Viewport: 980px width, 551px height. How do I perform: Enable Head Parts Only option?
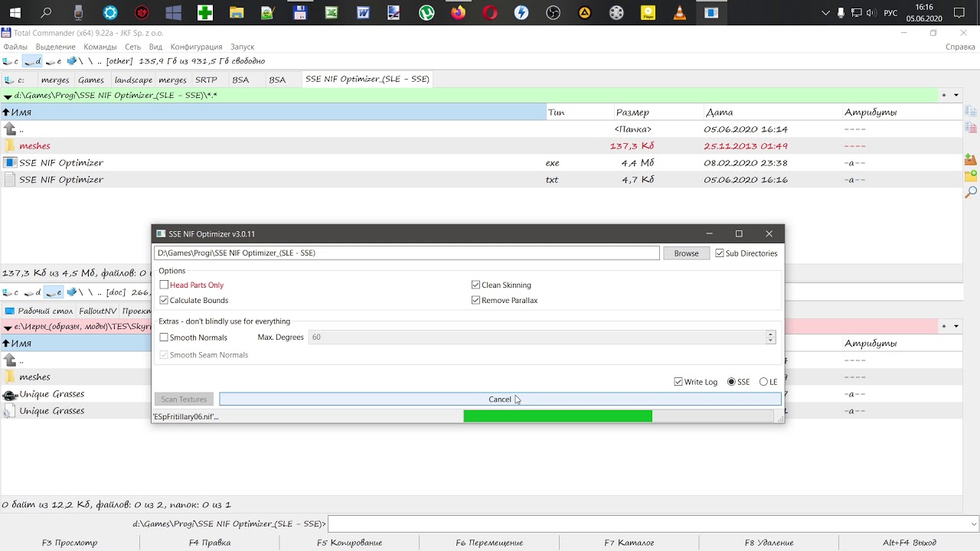point(164,285)
